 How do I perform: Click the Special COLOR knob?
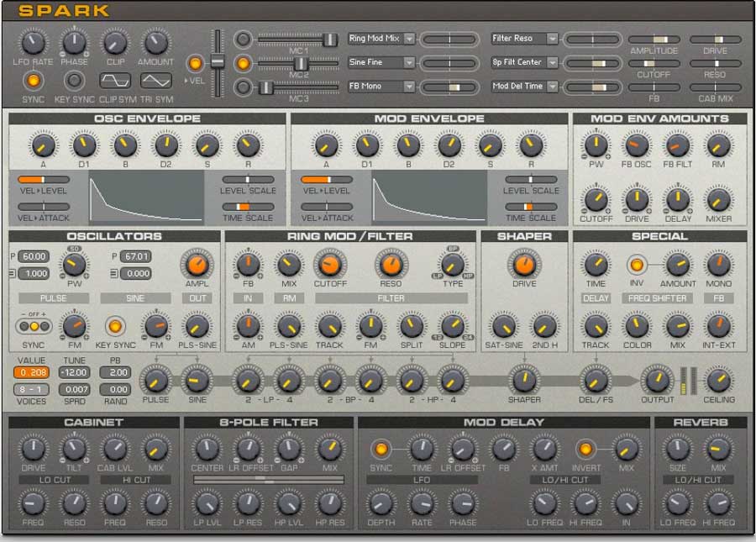pos(637,327)
